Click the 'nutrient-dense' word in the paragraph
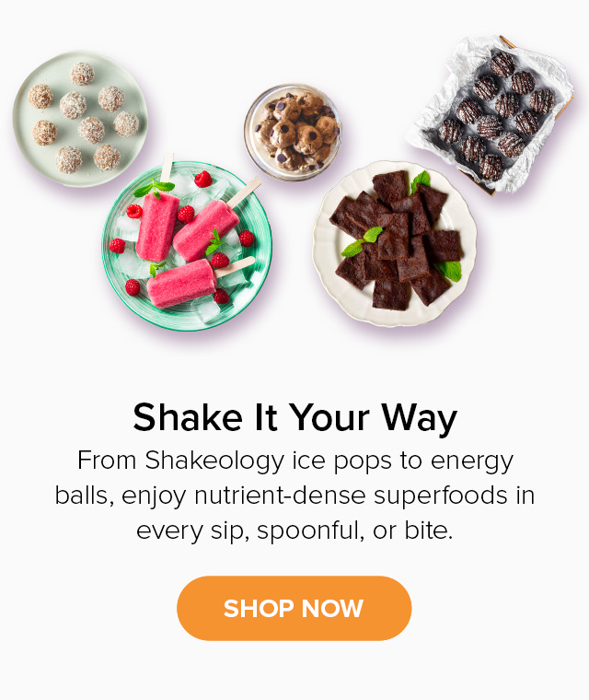This screenshot has height=700, width=589. 280,496
